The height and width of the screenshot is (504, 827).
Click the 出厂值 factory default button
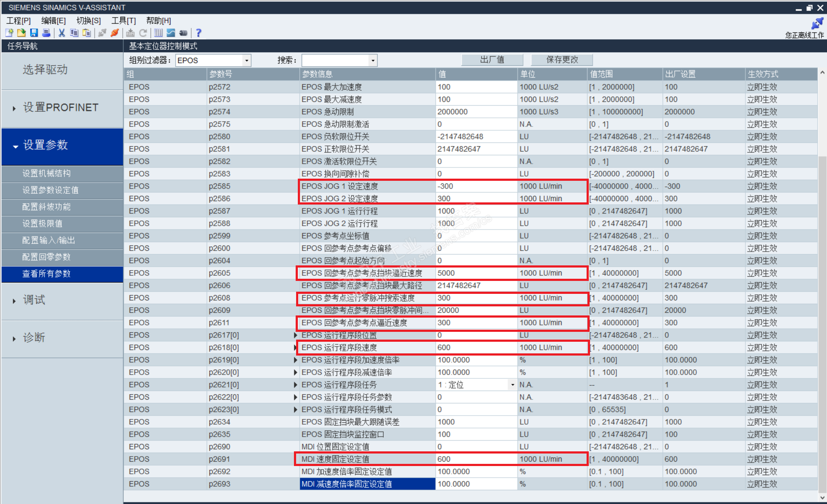(x=492, y=60)
